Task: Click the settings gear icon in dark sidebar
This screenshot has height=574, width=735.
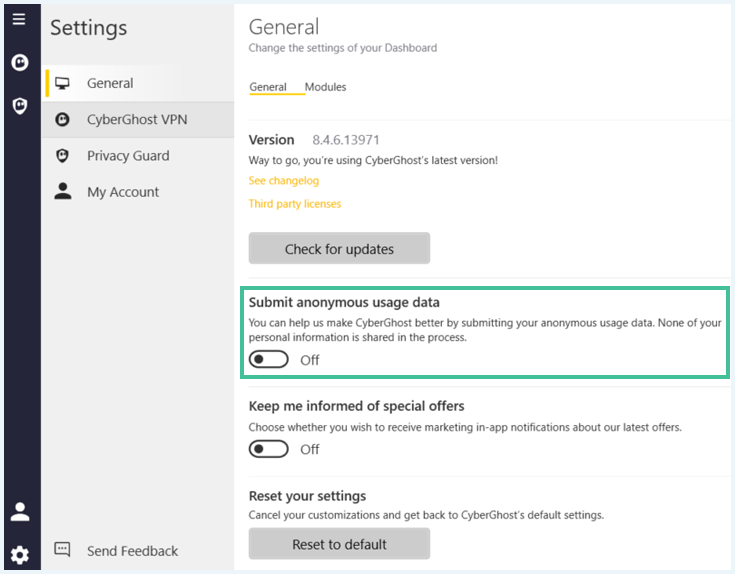Action: [20, 555]
